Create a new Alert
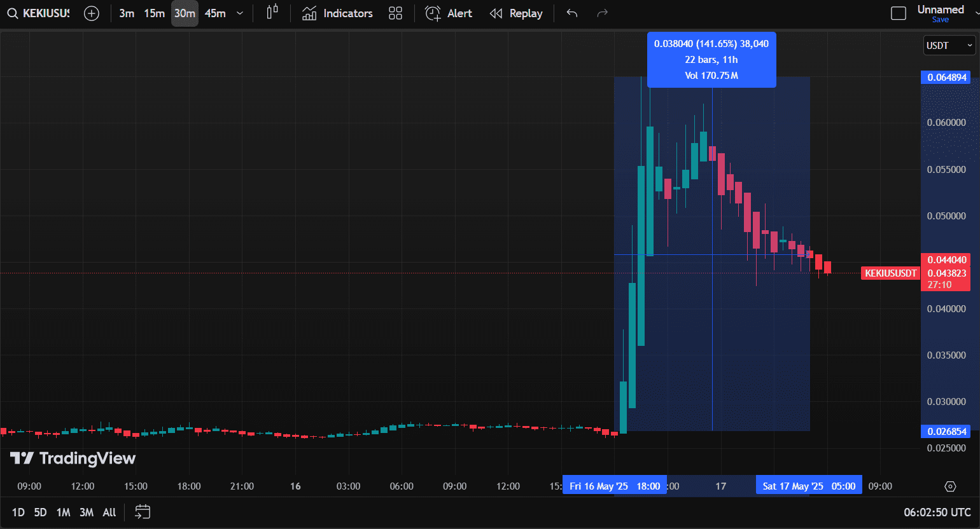 point(449,13)
